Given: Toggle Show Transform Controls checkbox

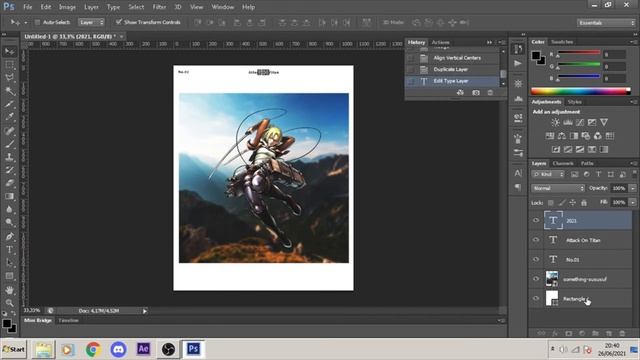Looking at the screenshot, I should (x=119, y=22).
